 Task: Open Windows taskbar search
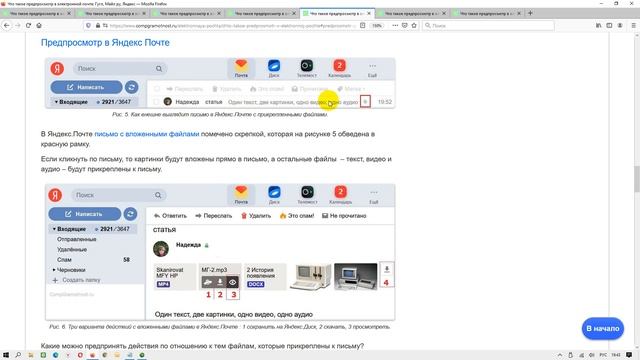[x=18, y=355]
